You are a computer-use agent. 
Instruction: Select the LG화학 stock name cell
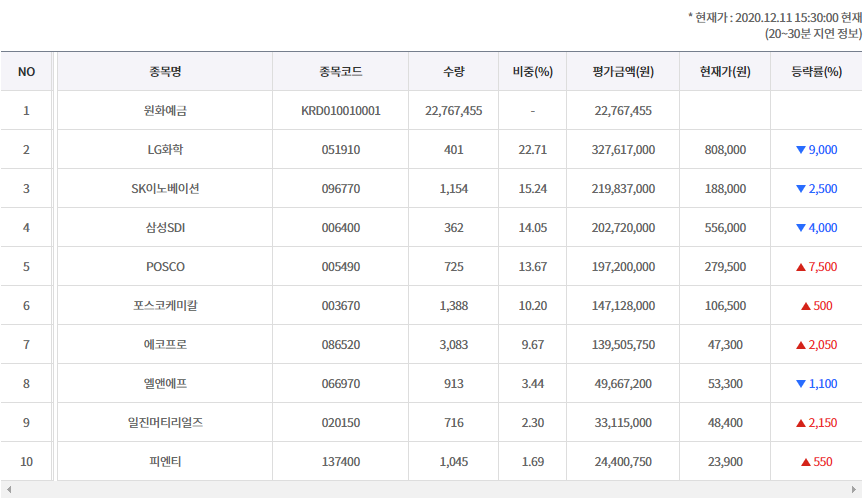coord(165,150)
